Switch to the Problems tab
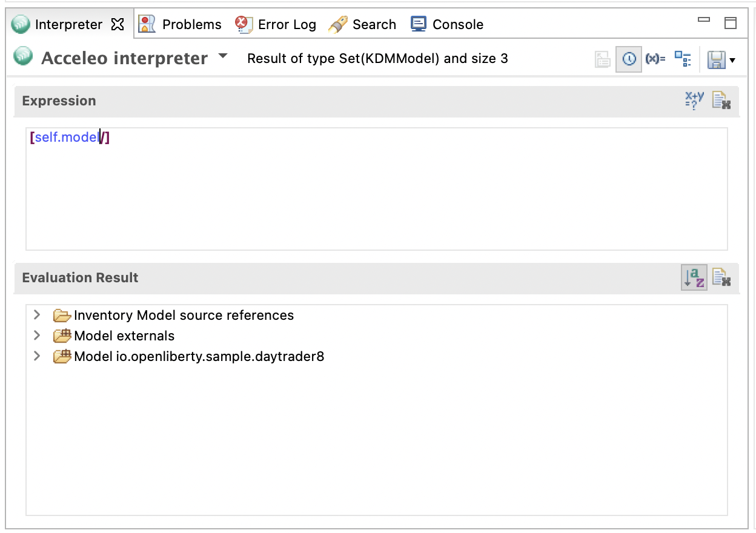The image size is (756, 533). point(181,24)
